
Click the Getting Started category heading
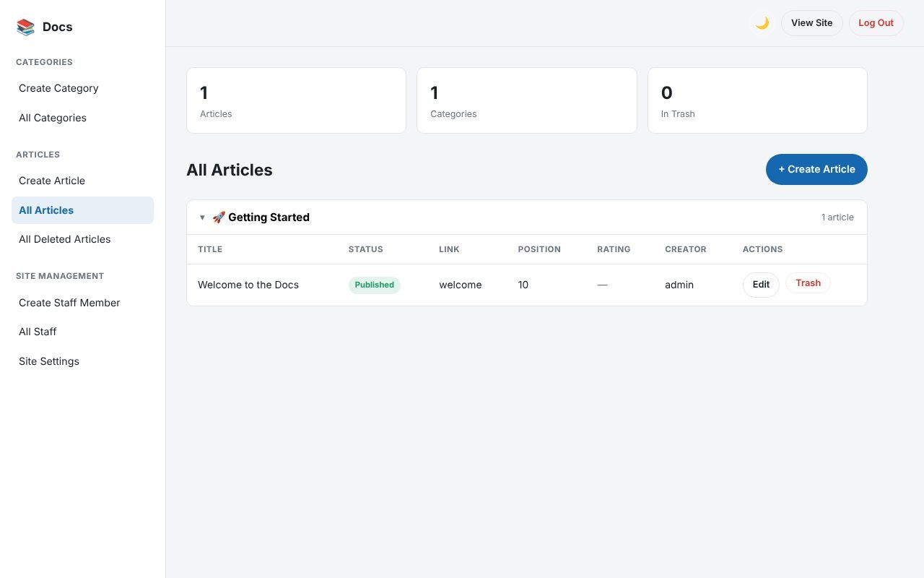coord(269,217)
